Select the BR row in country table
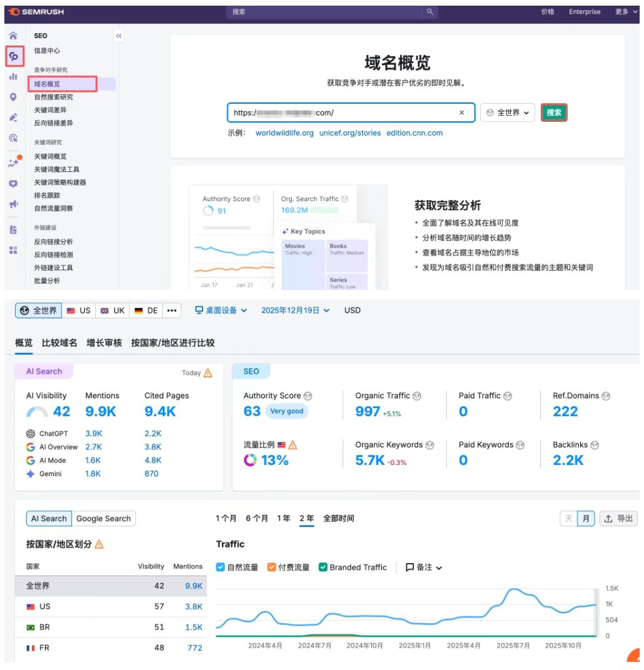Viewport: 644px width, 670px height. (111, 627)
